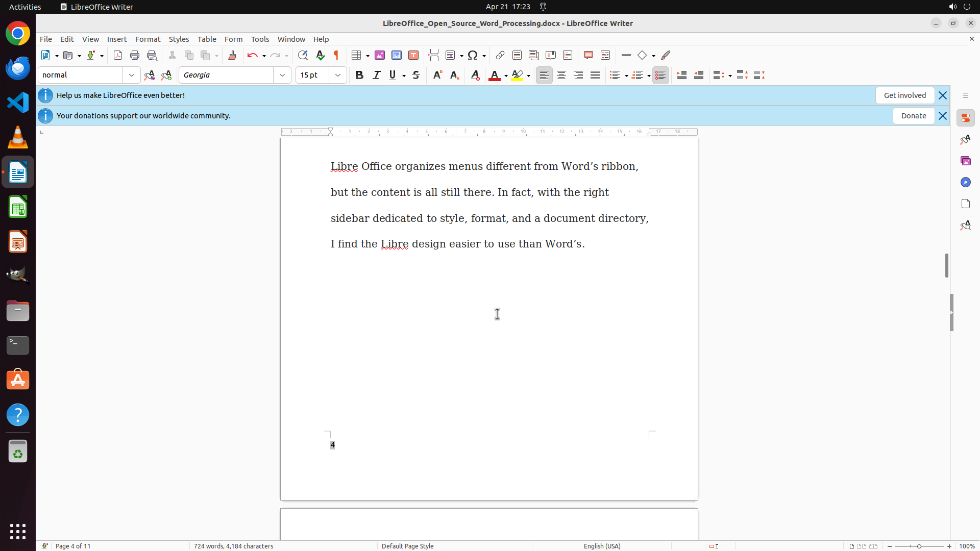This screenshot has width=980, height=551.
Task: Insert a hyperlink using toolbar icon
Action: tap(500, 55)
